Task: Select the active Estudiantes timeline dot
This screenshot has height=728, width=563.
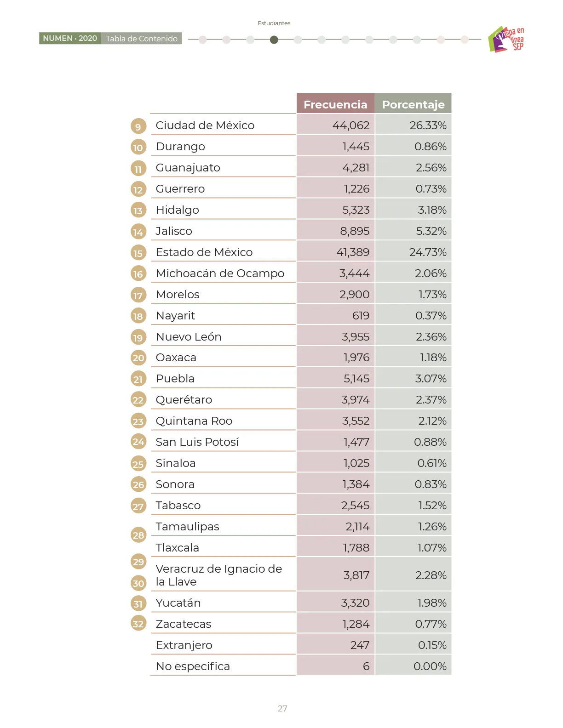Action: 274,40
